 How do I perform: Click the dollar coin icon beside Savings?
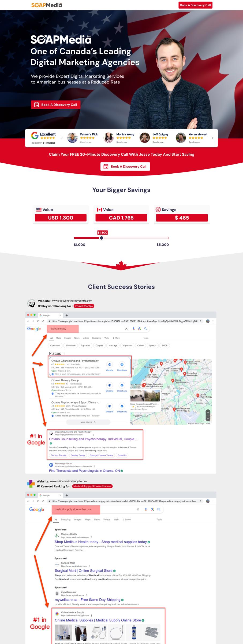point(158,210)
